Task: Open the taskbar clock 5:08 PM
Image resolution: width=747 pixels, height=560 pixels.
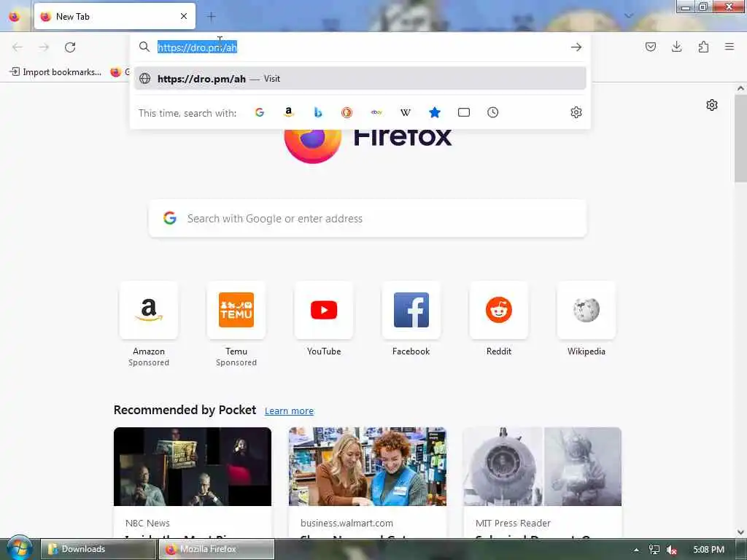Action: tap(708, 550)
